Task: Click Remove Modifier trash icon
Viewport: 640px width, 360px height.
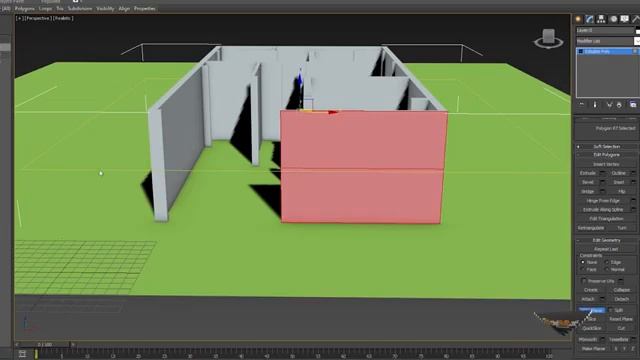Action: coord(619,105)
